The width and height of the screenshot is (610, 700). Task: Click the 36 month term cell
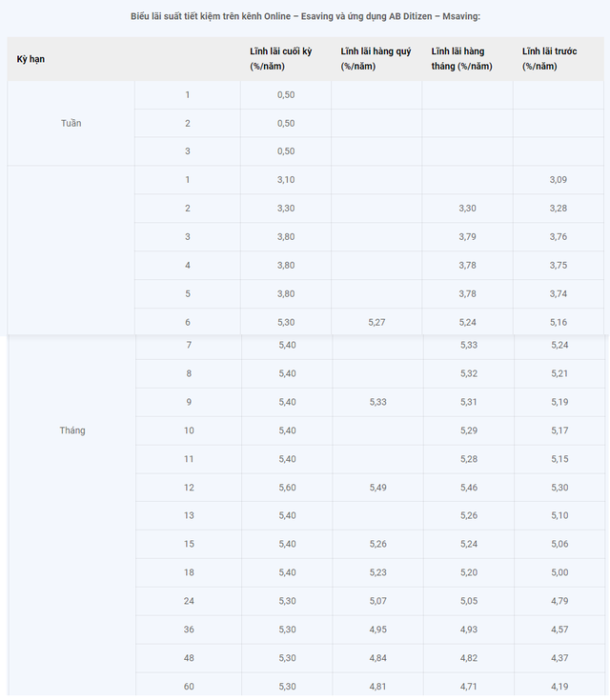point(189,629)
